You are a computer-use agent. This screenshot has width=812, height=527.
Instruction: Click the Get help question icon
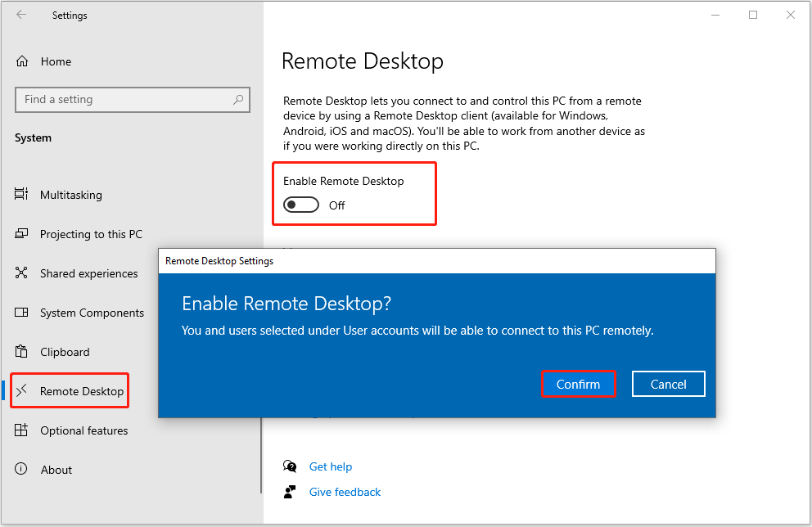coord(290,466)
